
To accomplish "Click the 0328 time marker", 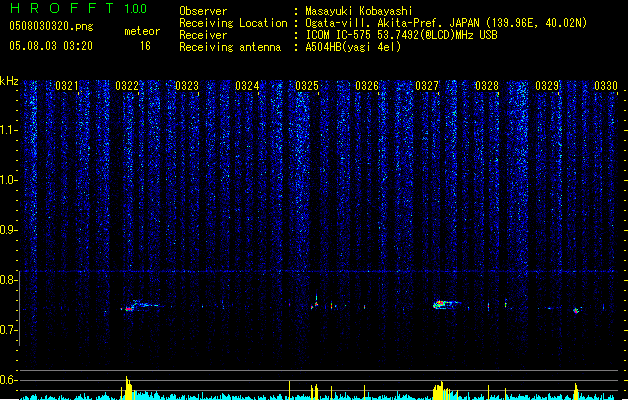I will coord(487,86).
